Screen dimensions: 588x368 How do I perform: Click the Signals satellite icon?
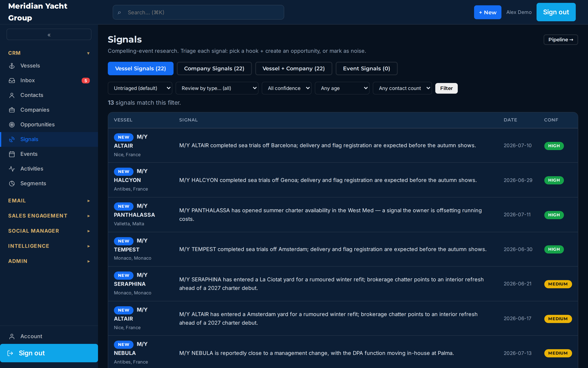pyautogui.click(x=12, y=139)
